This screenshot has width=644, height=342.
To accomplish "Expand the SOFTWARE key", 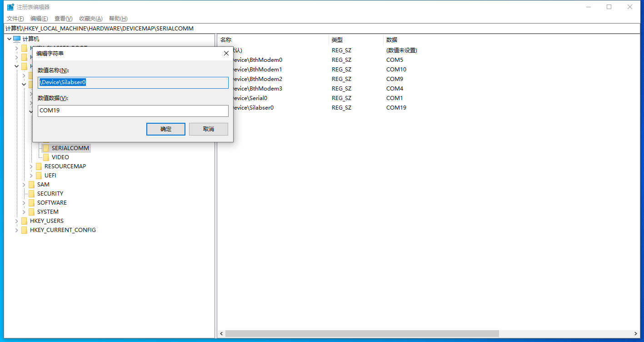I will coord(24,202).
